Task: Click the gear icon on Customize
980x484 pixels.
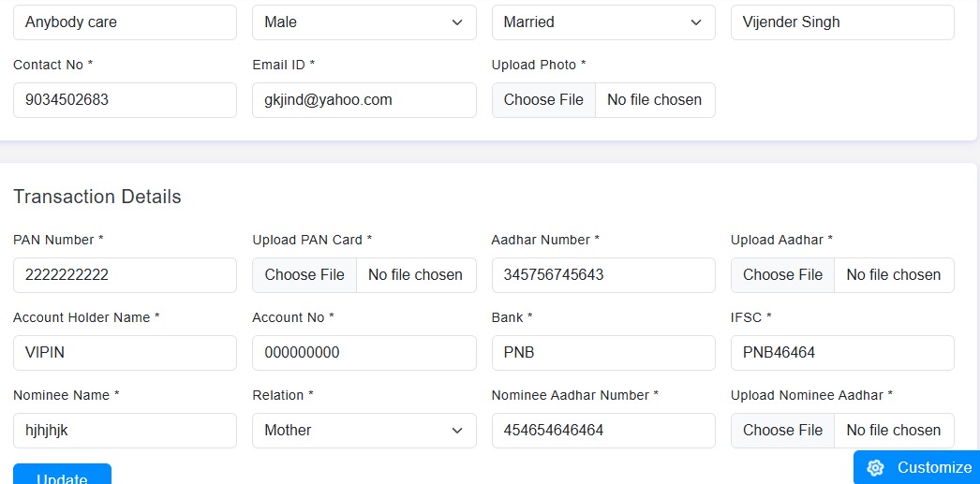Action: pos(876,467)
